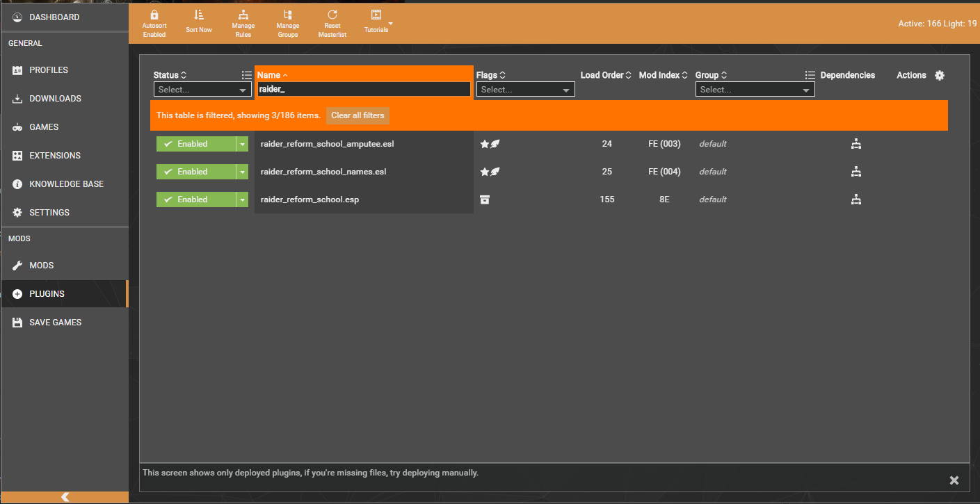The height and width of the screenshot is (504, 980).
Task: Click mod index 8E
Action: coord(664,200)
